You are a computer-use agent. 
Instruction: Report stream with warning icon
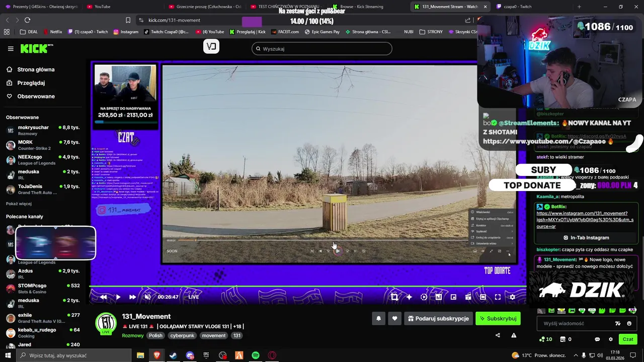point(514,335)
